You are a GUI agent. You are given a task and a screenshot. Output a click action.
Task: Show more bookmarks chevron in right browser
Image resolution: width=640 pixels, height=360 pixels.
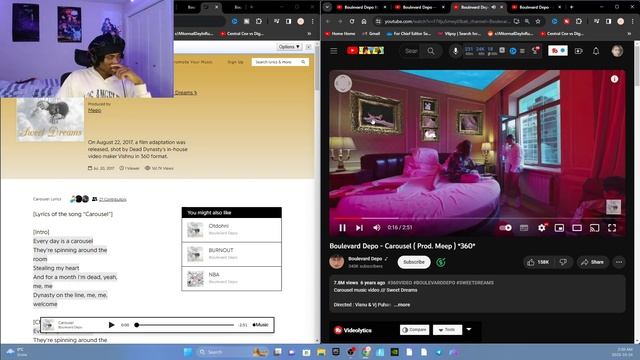click(x=629, y=33)
